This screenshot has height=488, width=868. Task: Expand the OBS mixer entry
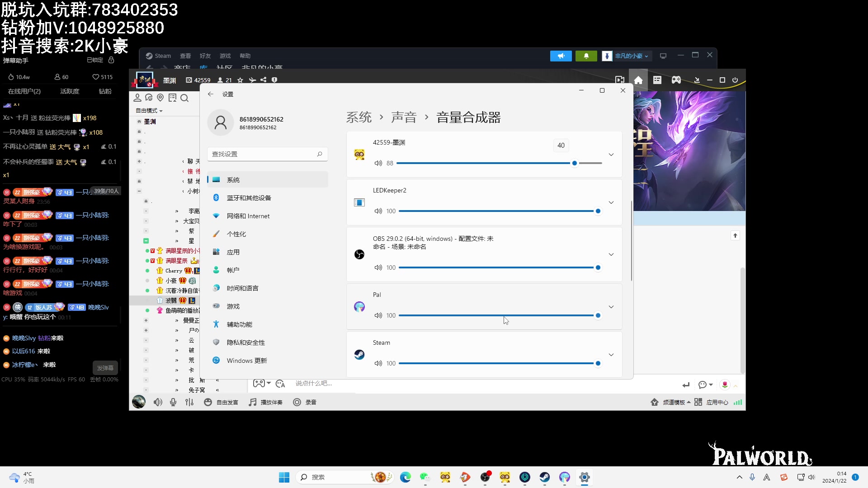pyautogui.click(x=611, y=254)
